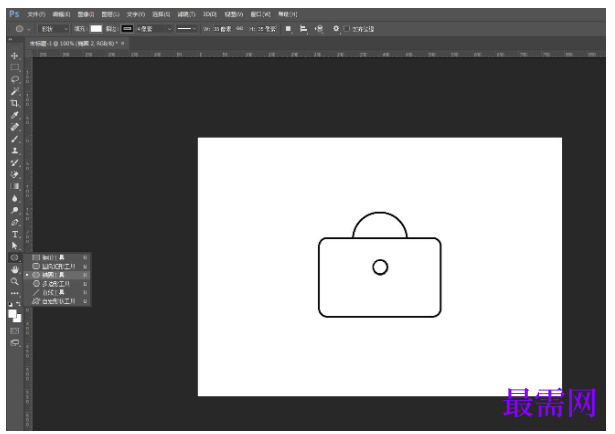Select the Magic Wand tool
The image size is (615, 434).
coord(15,91)
